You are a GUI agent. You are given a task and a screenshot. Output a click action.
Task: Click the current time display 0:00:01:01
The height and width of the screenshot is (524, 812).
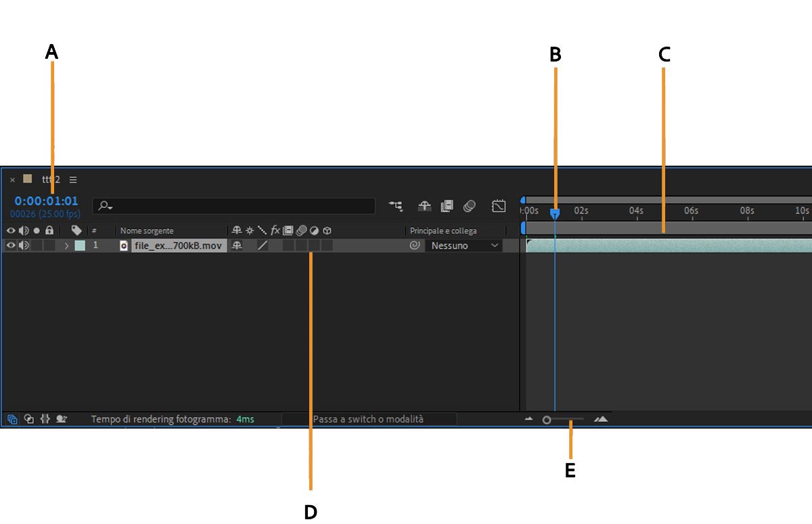[46, 201]
